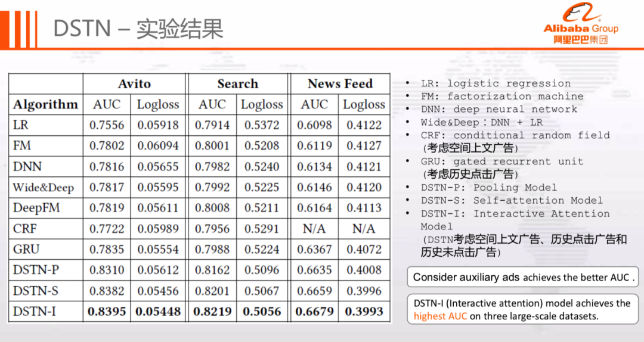The image size is (644, 342).
Task: Click the N/A cell under News Feed AUC
Action: coord(314,229)
